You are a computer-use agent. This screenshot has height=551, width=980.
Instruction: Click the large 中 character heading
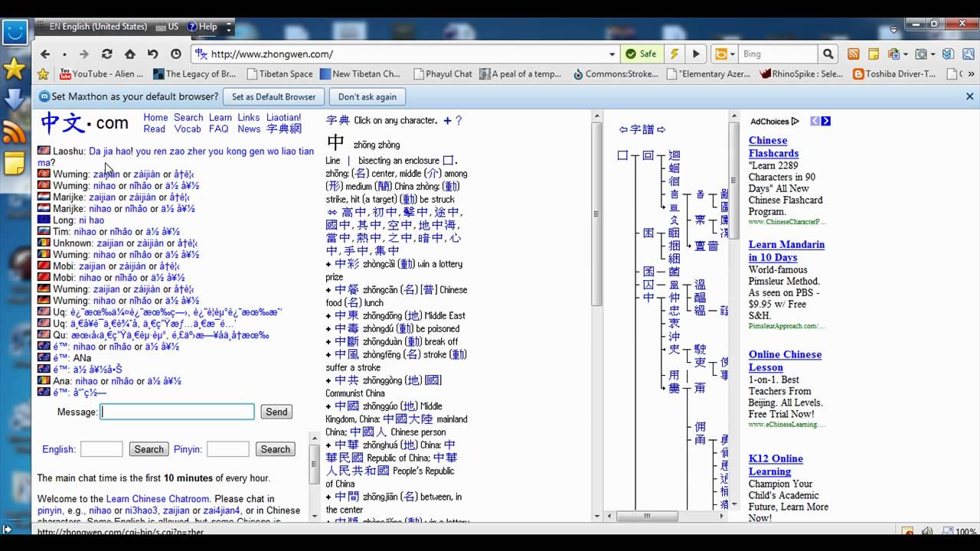[x=335, y=143]
